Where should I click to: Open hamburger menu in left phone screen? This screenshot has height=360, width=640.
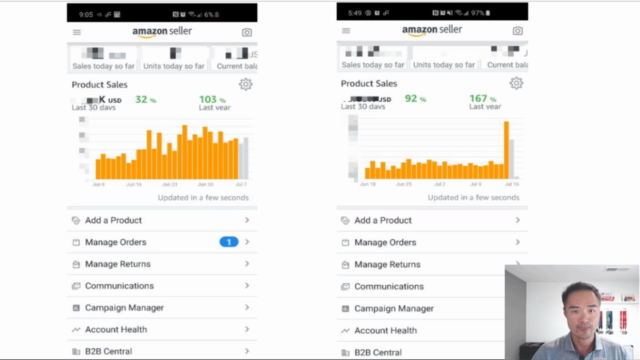(x=77, y=32)
